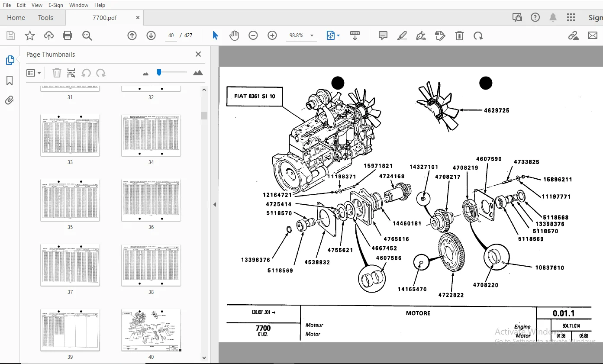Image resolution: width=603 pixels, height=364 pixels.
Task: Reduce thumbnail size with small mountain icon
Action: [145, 74]
